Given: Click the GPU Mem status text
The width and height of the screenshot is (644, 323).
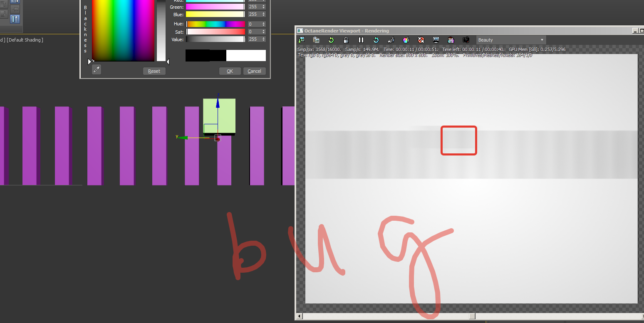Looking at the screenshot, I should (x=537, y=49).
